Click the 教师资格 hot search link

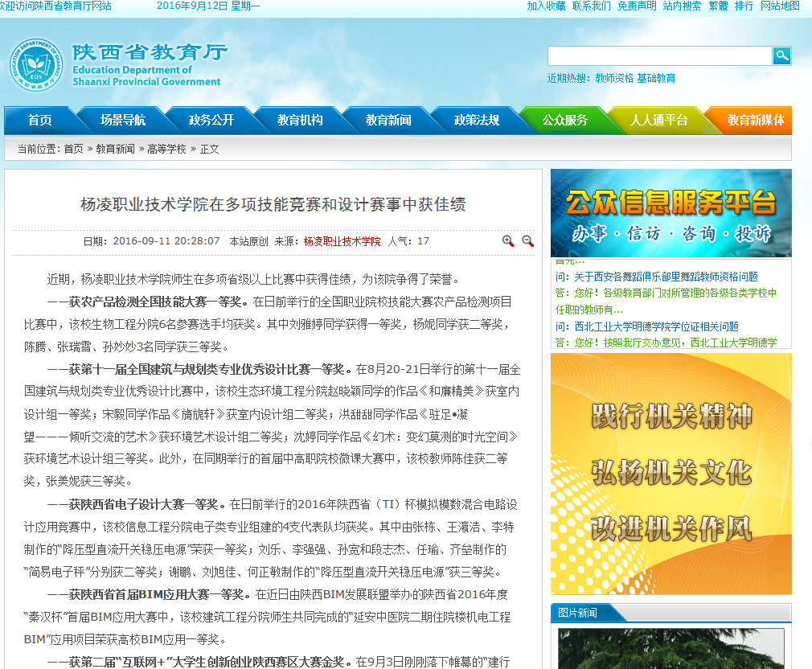tap(614, 78)
